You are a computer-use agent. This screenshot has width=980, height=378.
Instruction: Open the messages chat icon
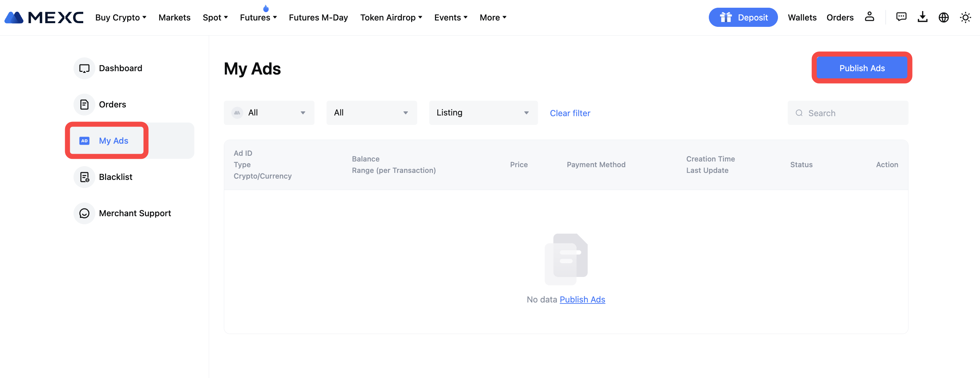[x=901, y=17]
